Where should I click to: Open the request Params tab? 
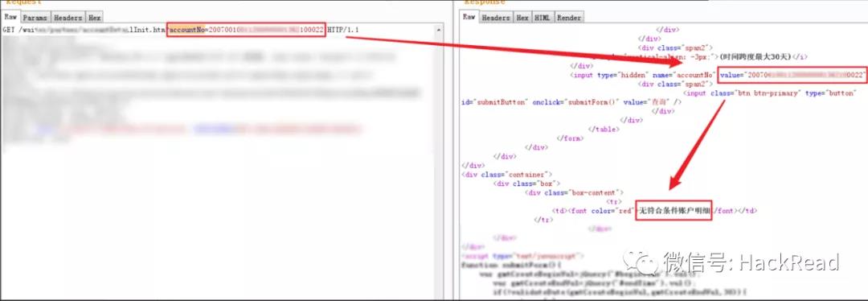(35, 18)
